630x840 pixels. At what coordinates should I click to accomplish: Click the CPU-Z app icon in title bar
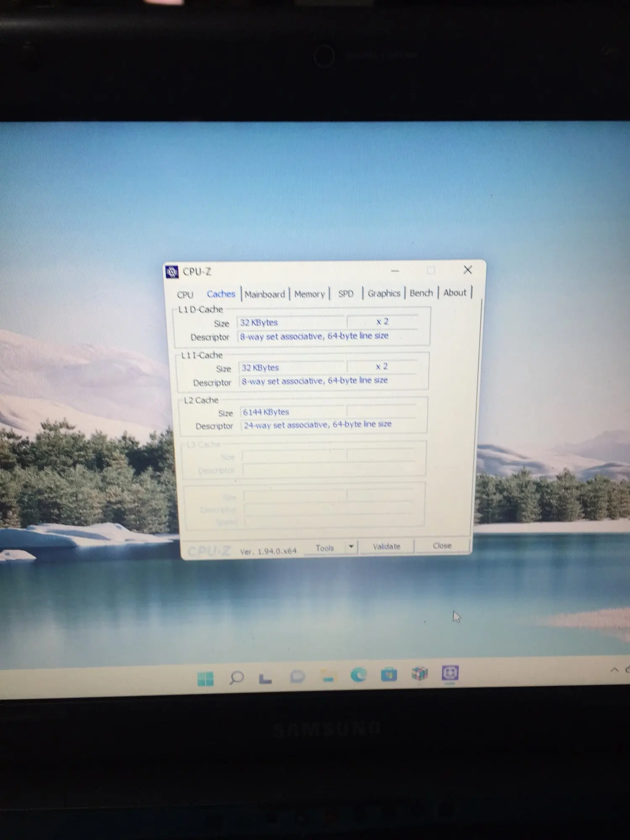click(x=172, y=272)
